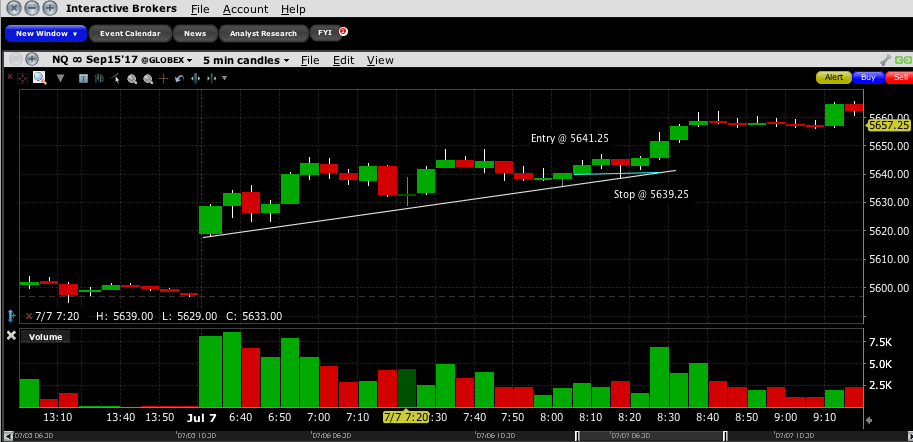Image resolution: width=913 pixels, height=442 pixels.
Task: Click the L: 5629.00 readout value
Action: coord(189,316)
